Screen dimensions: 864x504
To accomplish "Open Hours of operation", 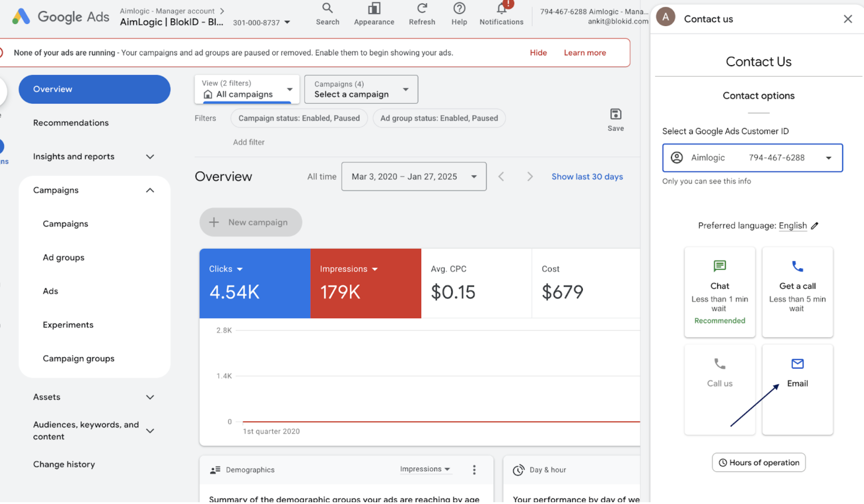I will (759, 463).
